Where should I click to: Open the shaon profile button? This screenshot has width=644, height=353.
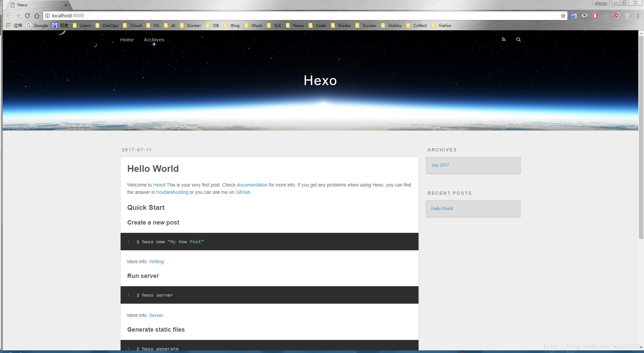pos(601,3)
